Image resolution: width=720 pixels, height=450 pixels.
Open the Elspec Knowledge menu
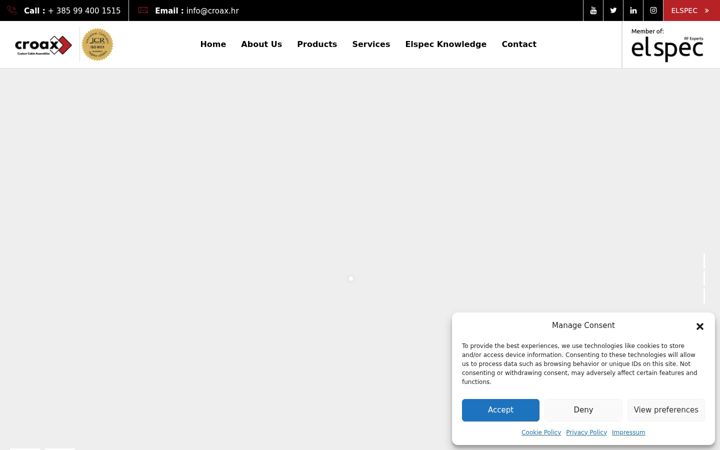445,45
